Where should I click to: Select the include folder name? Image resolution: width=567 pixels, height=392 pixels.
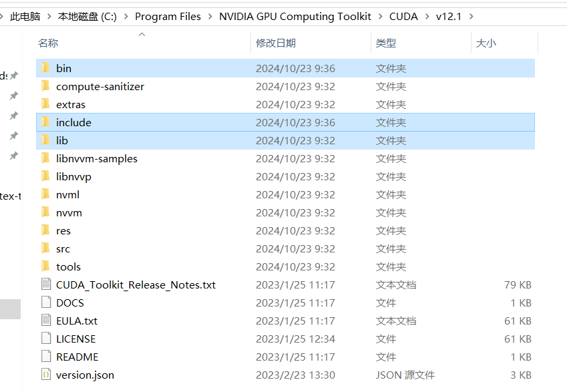tap(73, 123)
